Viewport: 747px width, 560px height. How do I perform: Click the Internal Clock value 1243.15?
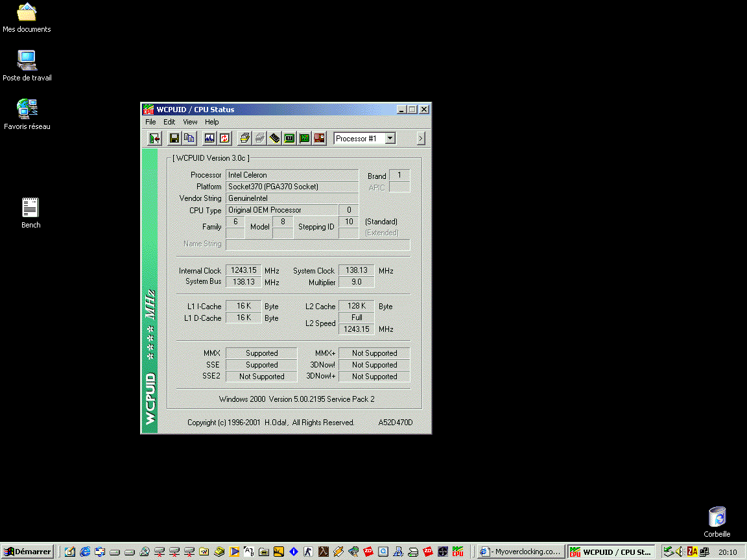coord(243,270)
